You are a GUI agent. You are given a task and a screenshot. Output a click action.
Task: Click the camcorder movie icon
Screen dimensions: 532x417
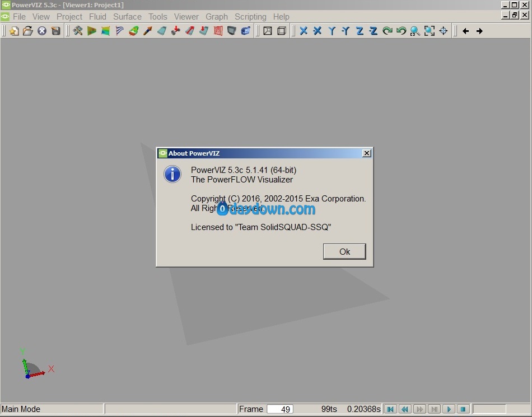pos(246,31)
